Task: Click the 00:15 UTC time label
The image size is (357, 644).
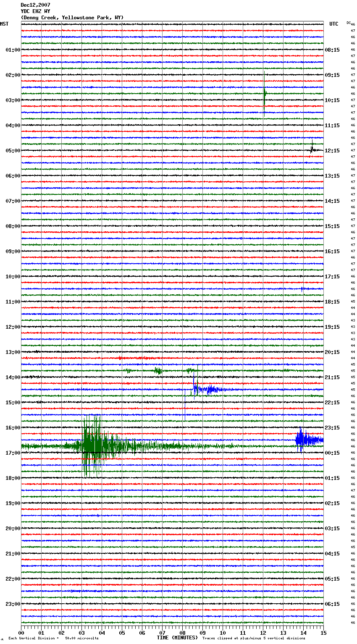Action: pos(332,453)
